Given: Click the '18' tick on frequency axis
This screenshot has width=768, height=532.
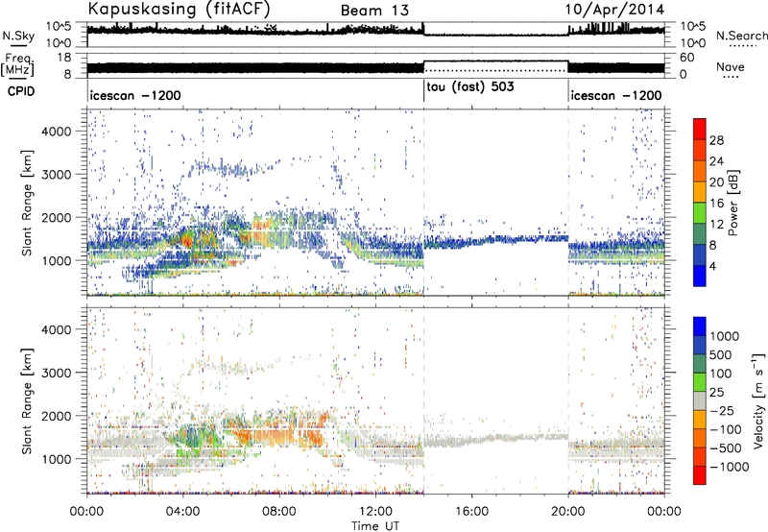Looking at the screenshot, I should coord(64,58).
